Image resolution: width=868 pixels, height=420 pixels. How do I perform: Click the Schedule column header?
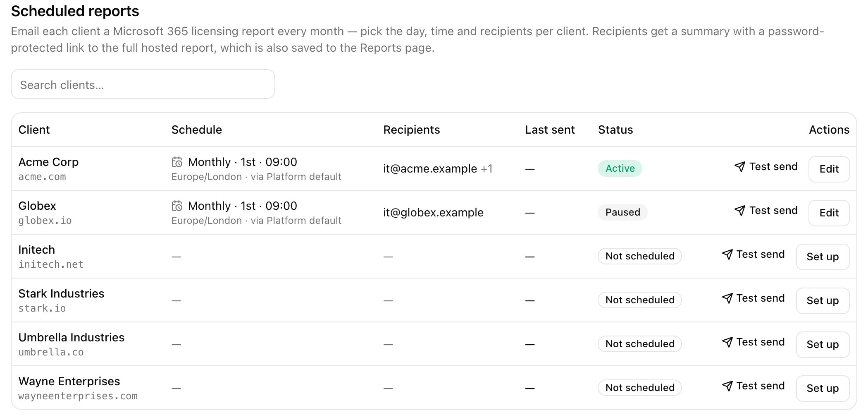[197, 130]
